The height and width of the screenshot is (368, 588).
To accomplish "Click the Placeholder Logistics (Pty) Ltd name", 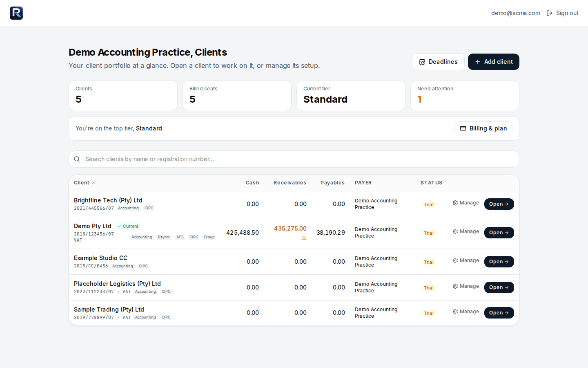I will coord(117,284).
